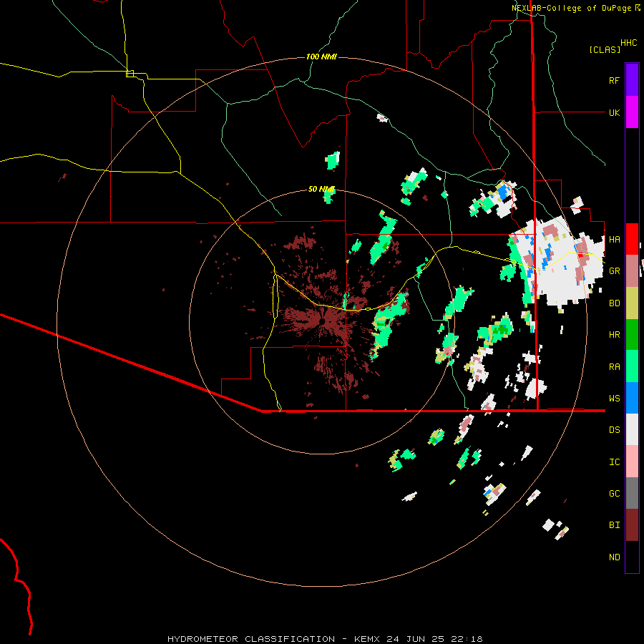Click the RA legend label

pos(614,367)
